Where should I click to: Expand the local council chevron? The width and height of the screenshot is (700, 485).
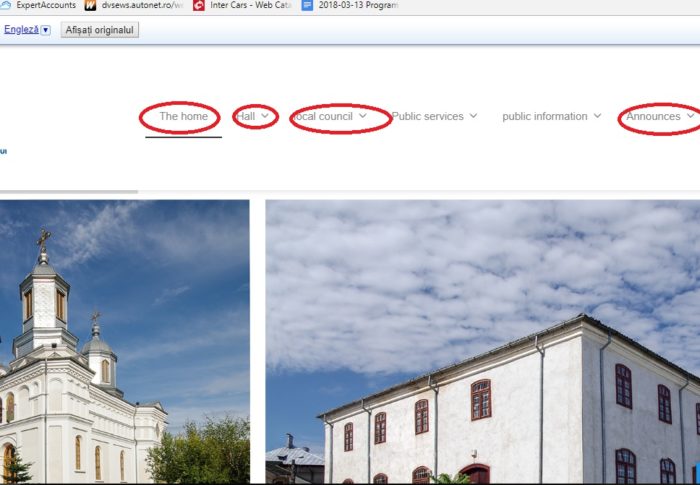click(362, 116)
